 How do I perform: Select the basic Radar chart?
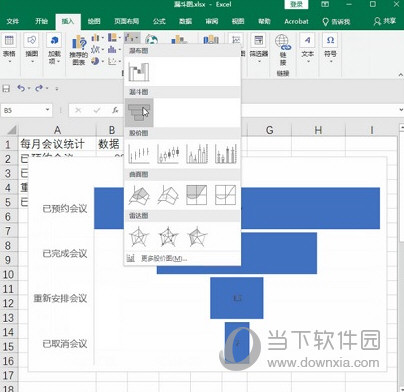click(139, 237)
